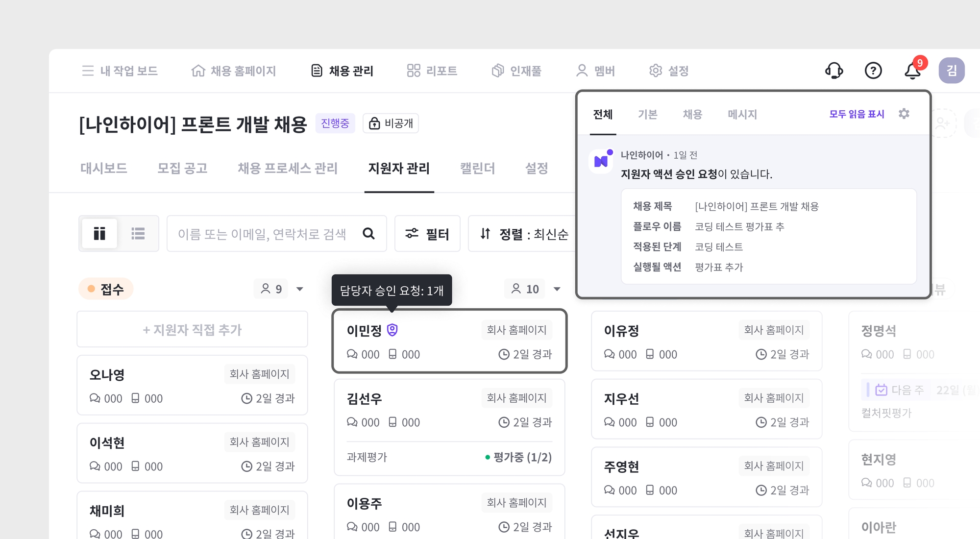The image size is (980, 539).
Task: Click the approval shield icon beside 이민정
Action: 392,330
